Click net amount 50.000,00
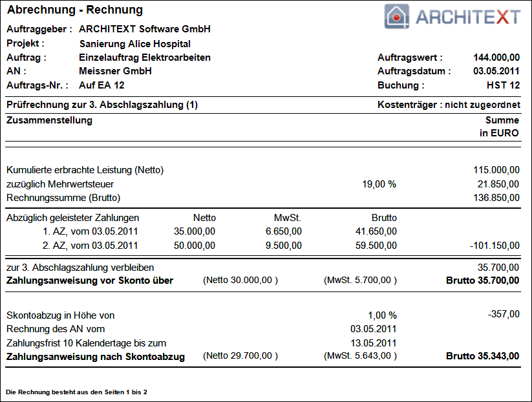 pyautogui.click(x=195, y=245)
